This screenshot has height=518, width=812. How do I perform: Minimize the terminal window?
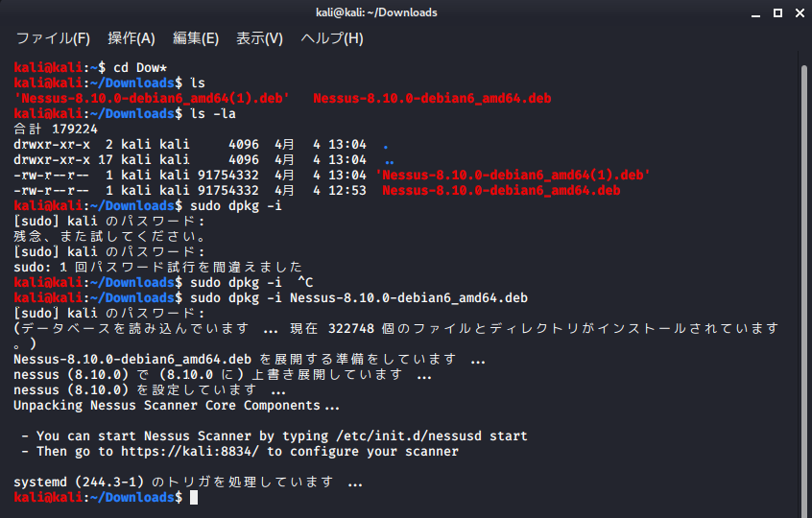(x=755, y=14)
